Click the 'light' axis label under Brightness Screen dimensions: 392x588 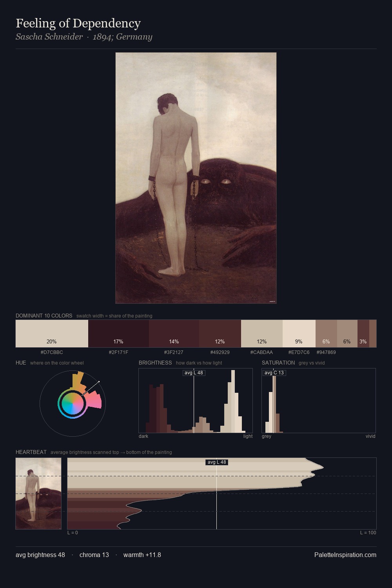click(x=248, y=436)
